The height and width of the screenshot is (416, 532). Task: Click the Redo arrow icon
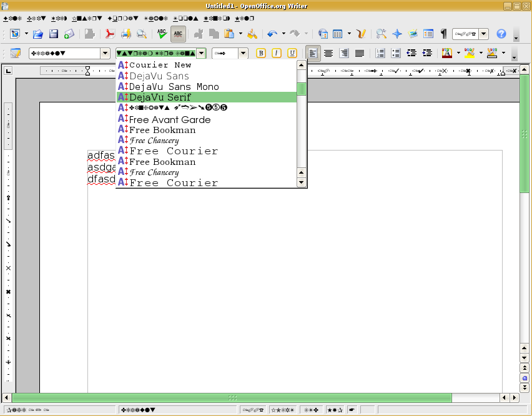[295, 34]
